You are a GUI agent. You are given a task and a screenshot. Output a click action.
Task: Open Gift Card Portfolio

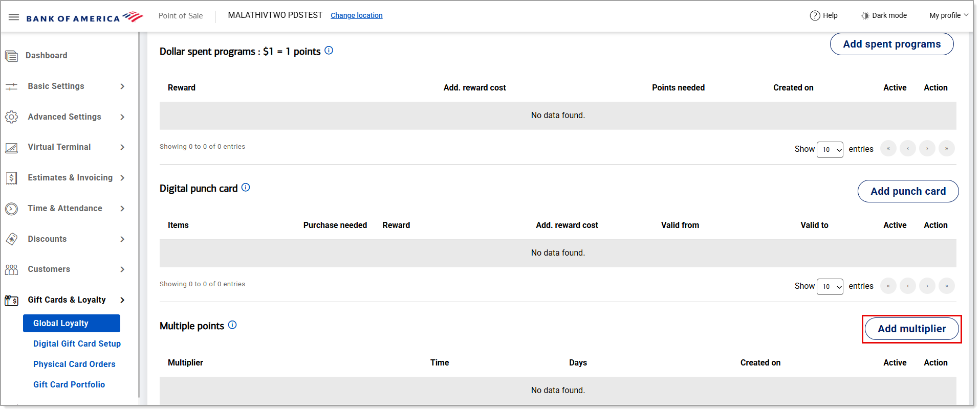[69, 384]
